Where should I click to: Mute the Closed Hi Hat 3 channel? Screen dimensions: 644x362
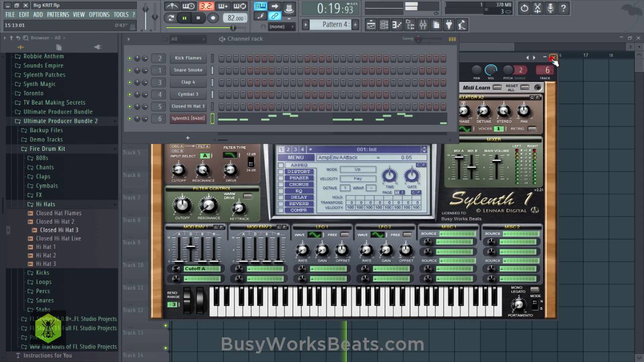pyautogui.click(x=129, y=107)
